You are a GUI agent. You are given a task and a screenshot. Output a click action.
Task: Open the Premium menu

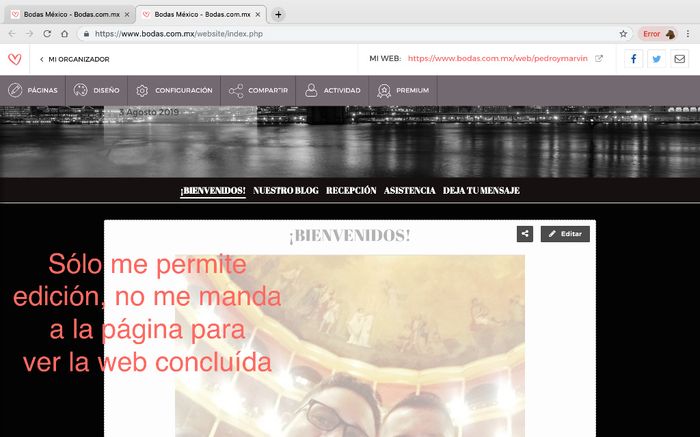point(403,90)
